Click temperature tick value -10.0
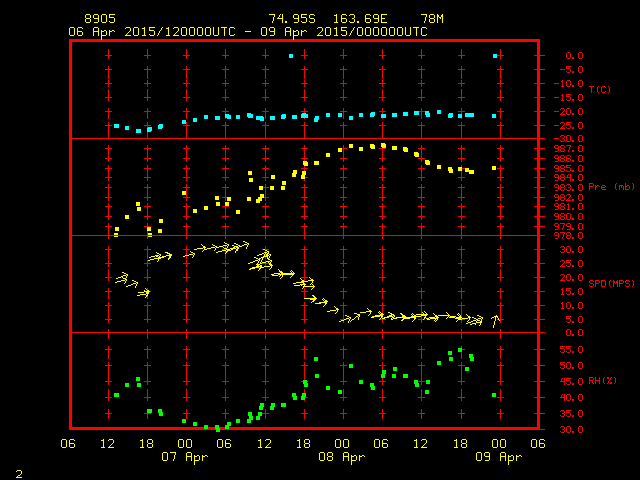 (x=569, y=84)
